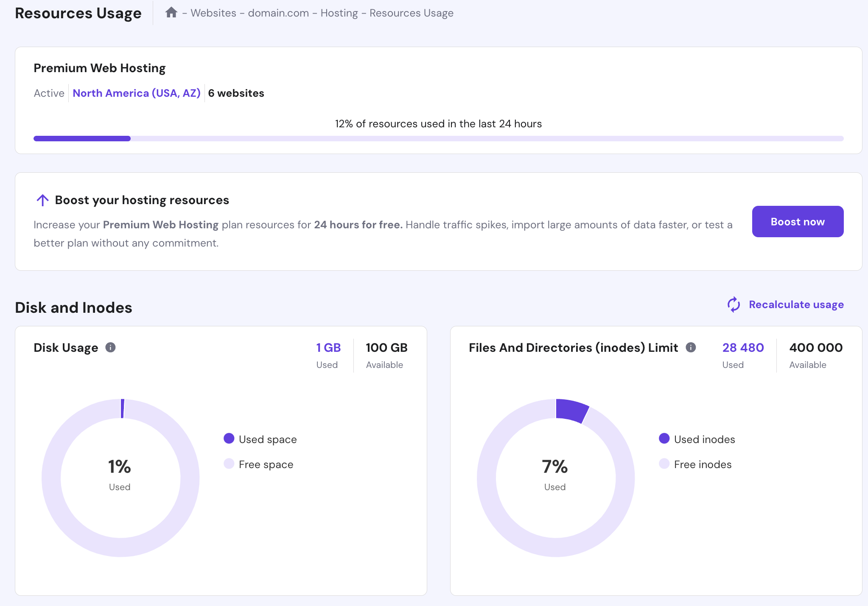868x606 pixels.
Task: Toggle the Used inodes legend dot
Action: [664, 439]
